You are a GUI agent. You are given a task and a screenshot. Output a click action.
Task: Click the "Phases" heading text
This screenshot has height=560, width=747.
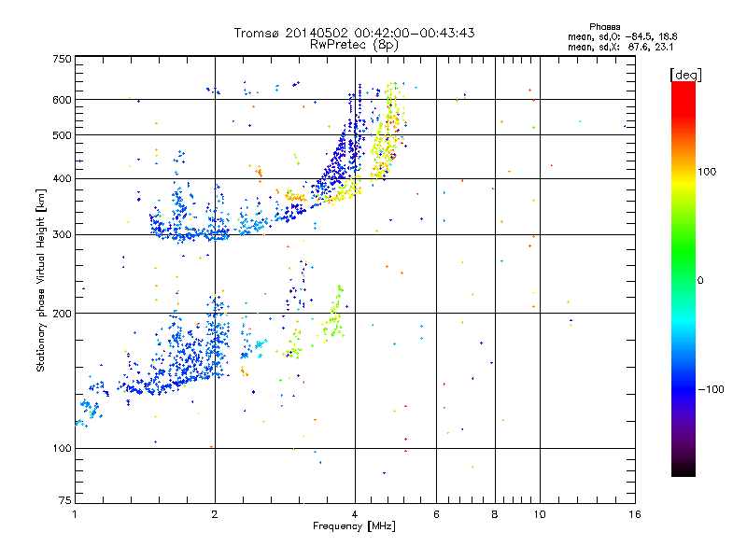click(x=604, y=27)
